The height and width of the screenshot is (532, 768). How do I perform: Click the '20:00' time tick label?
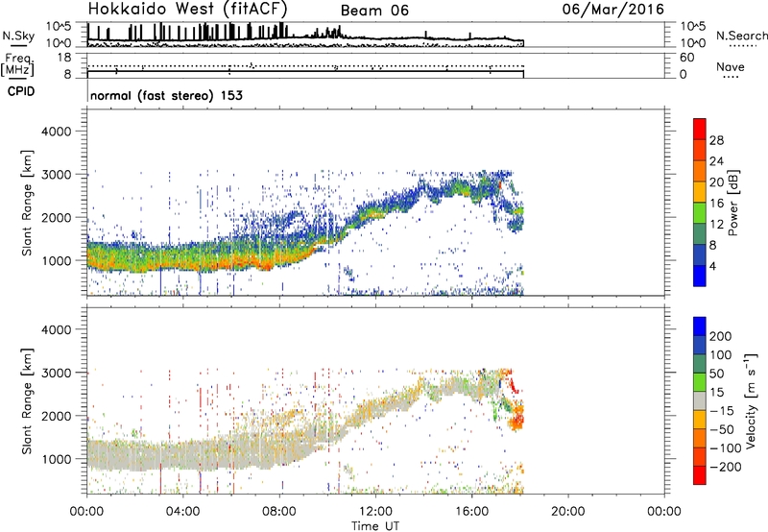click(567, 512)
